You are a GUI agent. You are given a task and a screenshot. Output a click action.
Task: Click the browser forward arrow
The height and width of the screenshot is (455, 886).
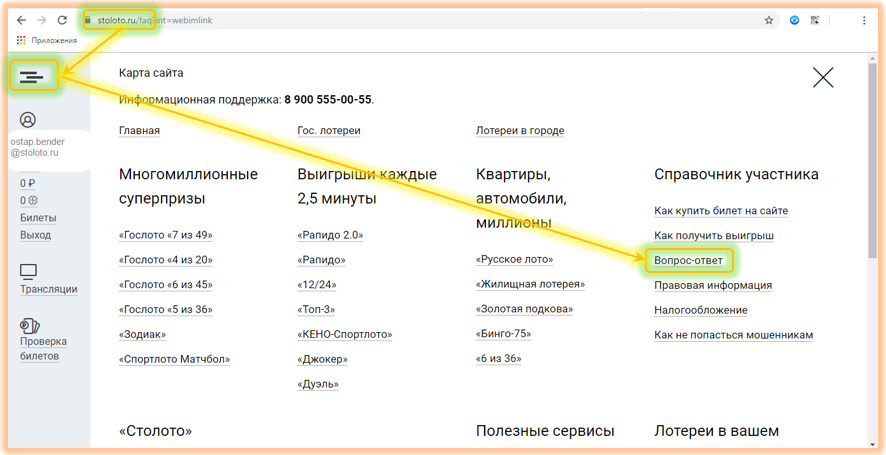coord(42,20)
